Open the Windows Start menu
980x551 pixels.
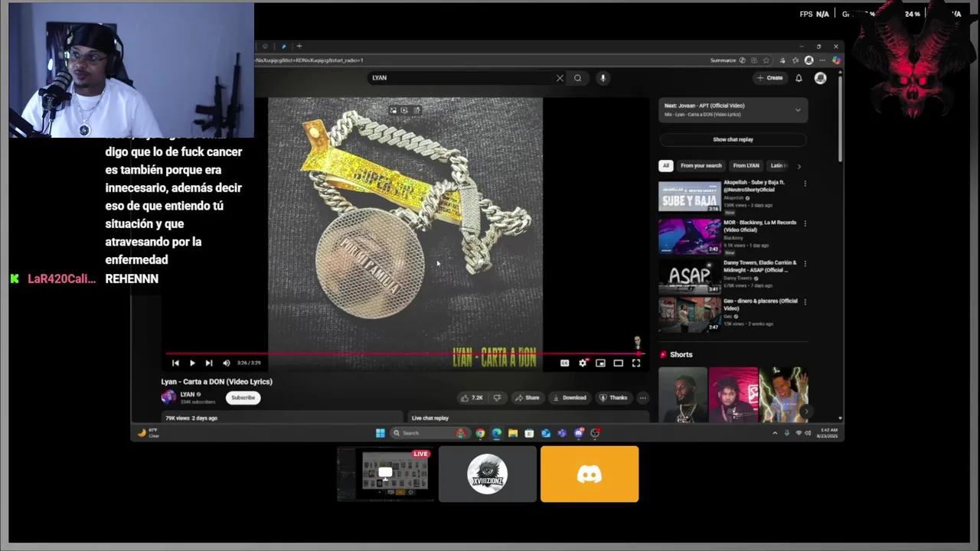(380, 433)
